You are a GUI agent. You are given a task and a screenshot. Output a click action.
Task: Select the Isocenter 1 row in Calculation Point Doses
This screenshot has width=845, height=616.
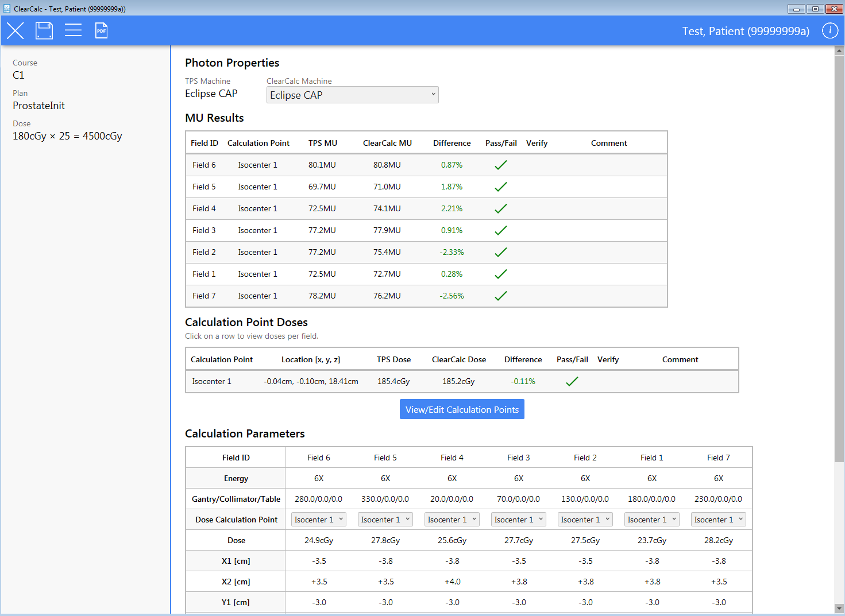462,381
